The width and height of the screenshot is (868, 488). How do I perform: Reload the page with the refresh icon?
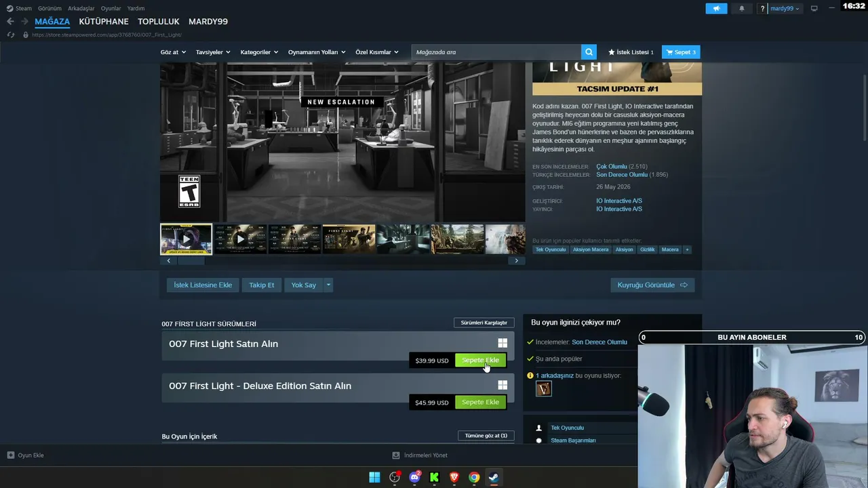click(10, 35)
